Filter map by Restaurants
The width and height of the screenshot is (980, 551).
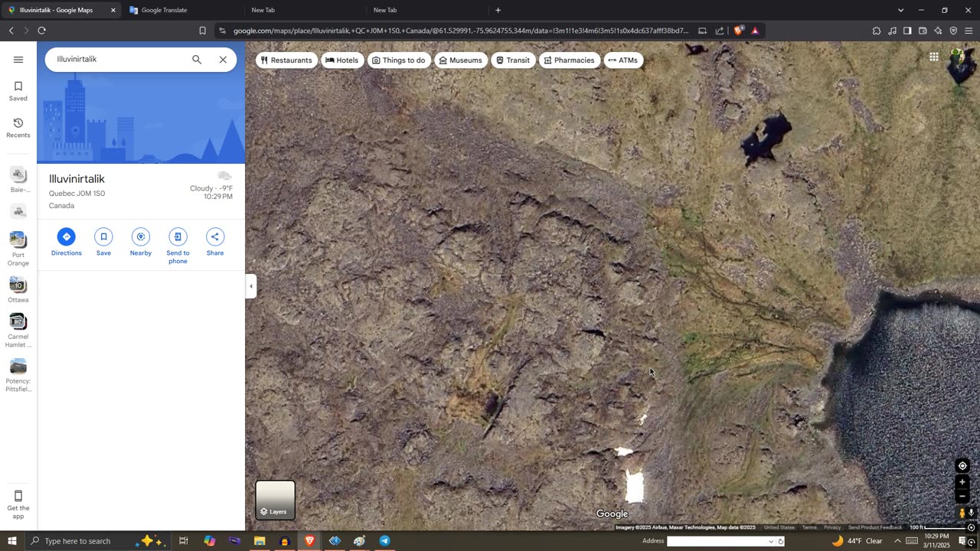[286, 60]
